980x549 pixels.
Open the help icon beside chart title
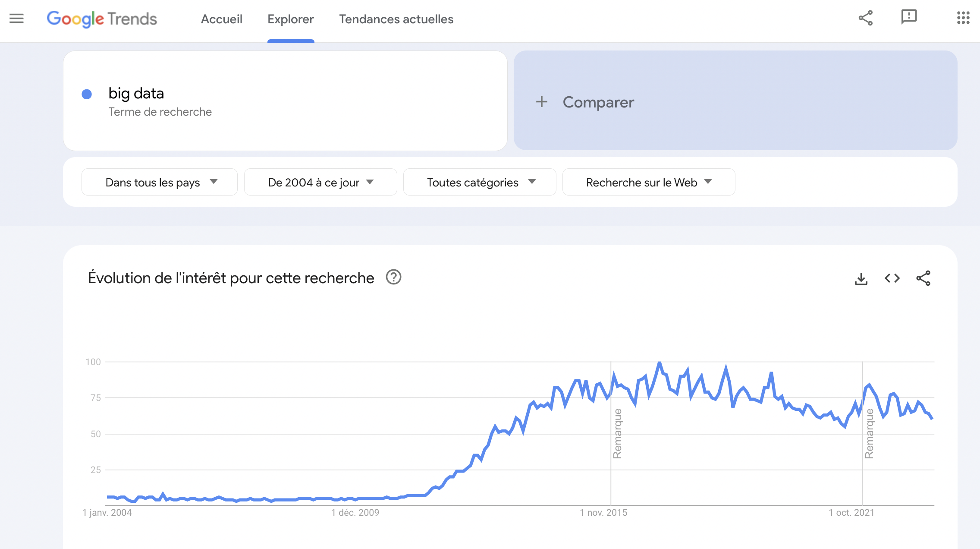click(x=393, y=277)
